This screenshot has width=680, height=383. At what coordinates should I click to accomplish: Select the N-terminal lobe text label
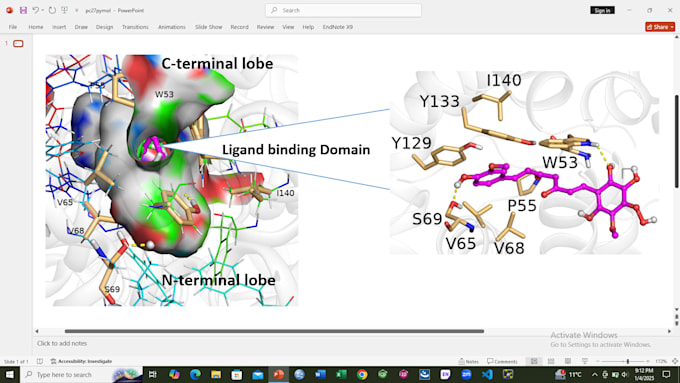point(219,280)
